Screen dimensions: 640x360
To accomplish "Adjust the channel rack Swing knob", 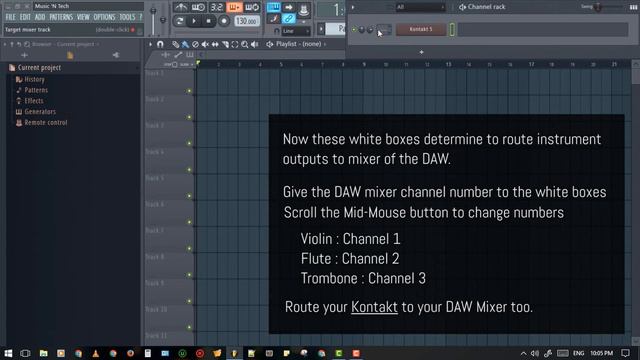I will pos(598,7).
